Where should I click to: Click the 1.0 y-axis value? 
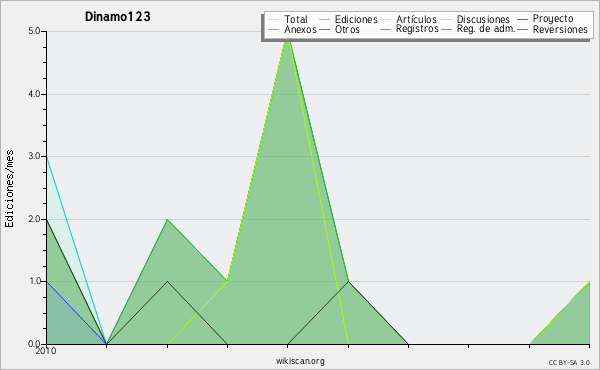(x=34, y=281)
